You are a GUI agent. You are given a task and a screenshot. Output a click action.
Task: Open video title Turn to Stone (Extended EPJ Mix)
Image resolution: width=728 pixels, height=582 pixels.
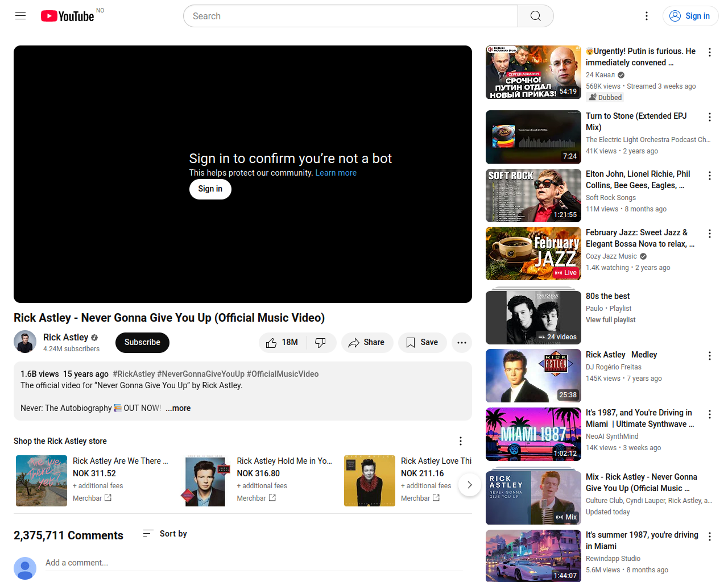[x=636, y=122]
